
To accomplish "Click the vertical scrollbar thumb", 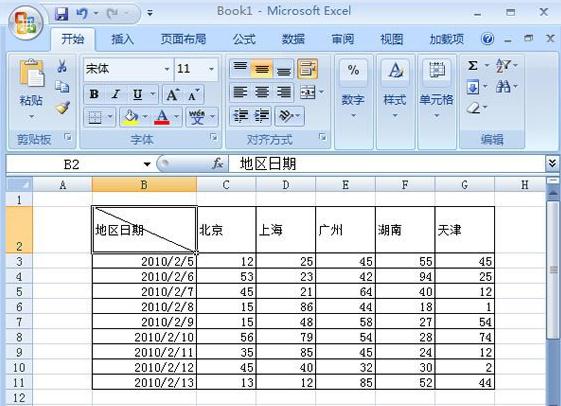I will click(x=553, y=270).
